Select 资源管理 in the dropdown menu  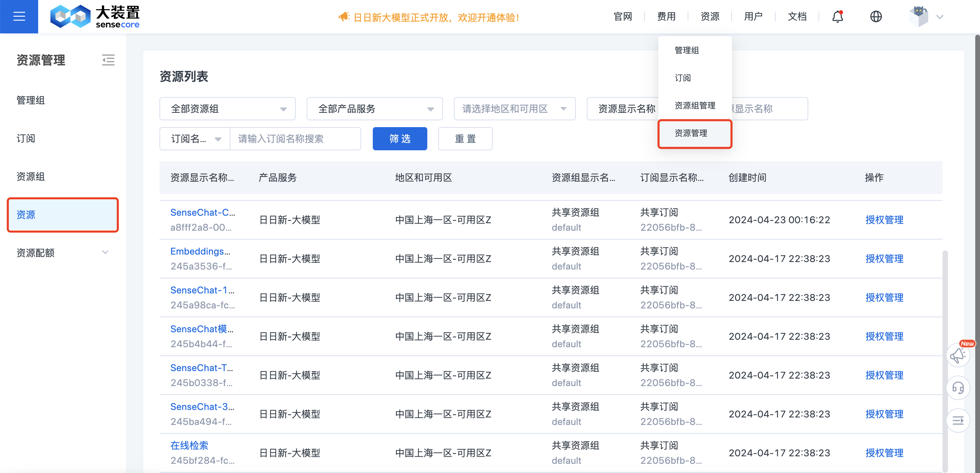(x=695, y=133)
